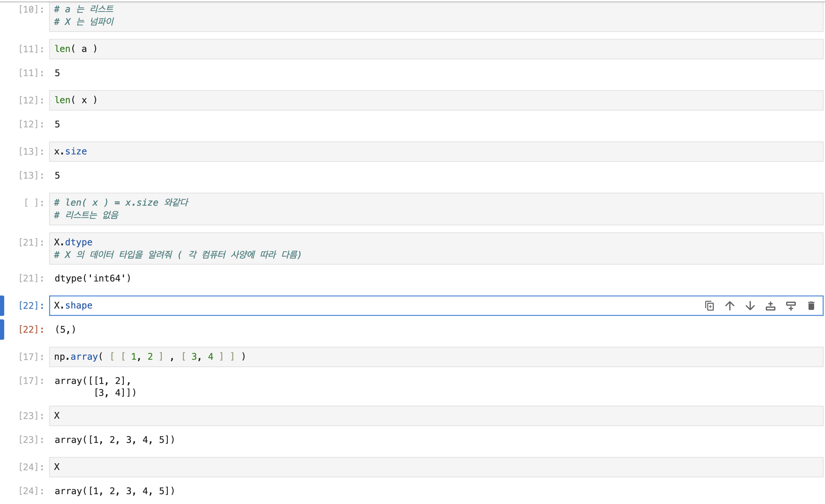Move the X.shape cell up
The height and width of the screenshot is (504, 825).
(730, 306)
